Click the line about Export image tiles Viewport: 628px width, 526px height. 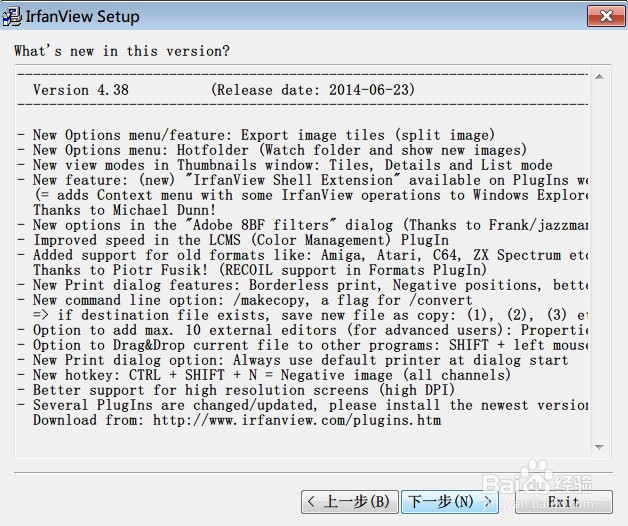257,135
